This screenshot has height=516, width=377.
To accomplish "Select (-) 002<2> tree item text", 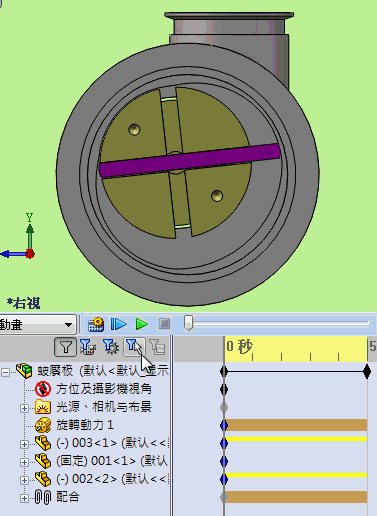I will click(x=112, y=479).
